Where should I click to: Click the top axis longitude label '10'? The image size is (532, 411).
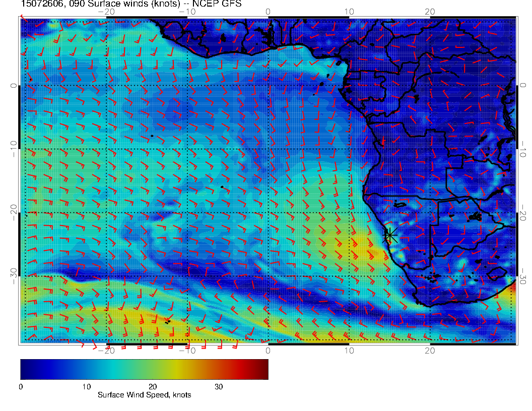coord(349,12)
